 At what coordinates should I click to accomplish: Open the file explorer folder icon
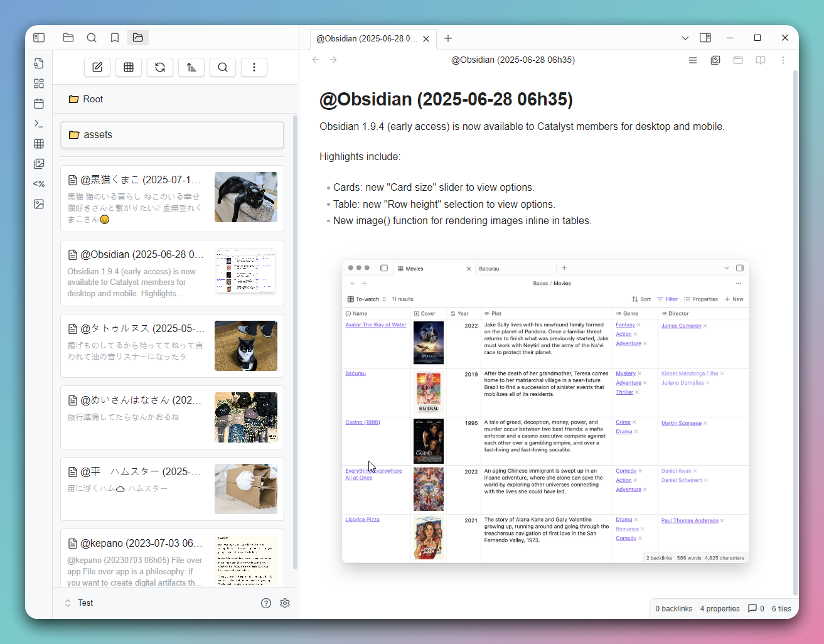[68, 38]
